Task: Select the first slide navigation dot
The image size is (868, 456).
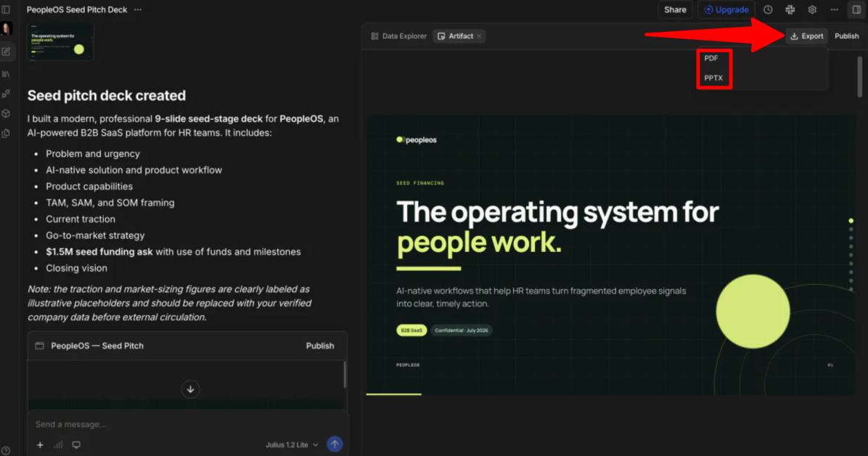Action: point(851,221)
